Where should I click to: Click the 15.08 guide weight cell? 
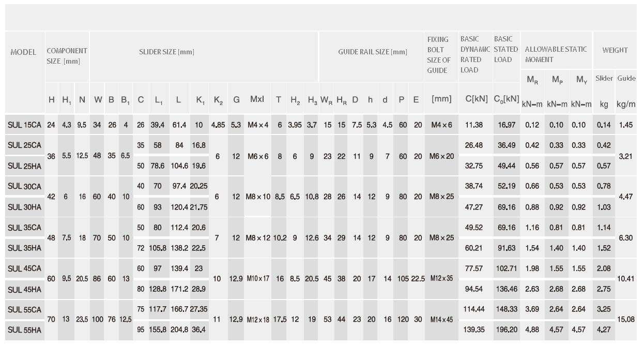pyautogui.click(x=626, y=319)
